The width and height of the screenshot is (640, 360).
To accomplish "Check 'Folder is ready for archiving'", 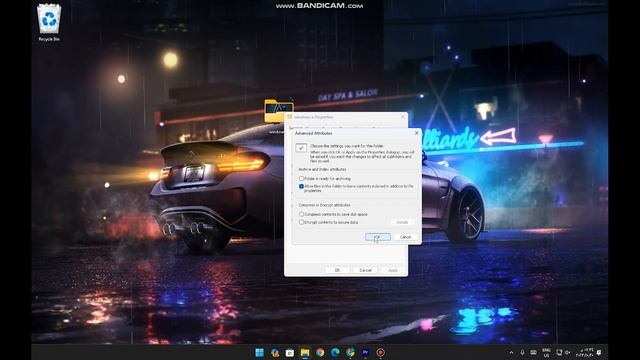I will pos(301,178).
